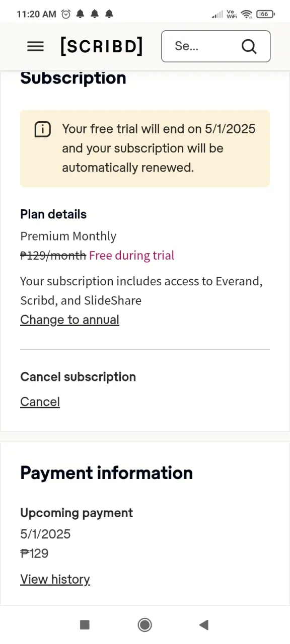
Task: Open View history link
Action: [x=55, y=580]
